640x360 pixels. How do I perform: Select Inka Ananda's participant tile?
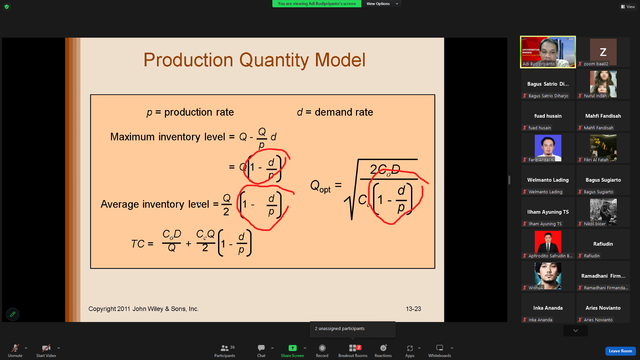[548, 308]
